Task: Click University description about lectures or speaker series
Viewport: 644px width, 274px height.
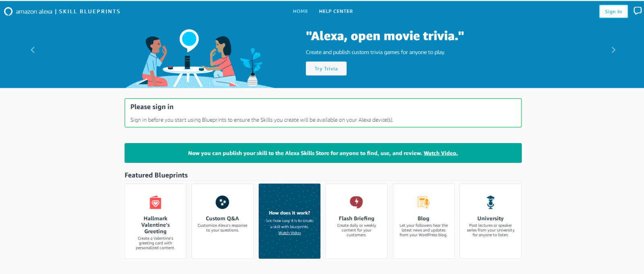Action: pos(490,230)
